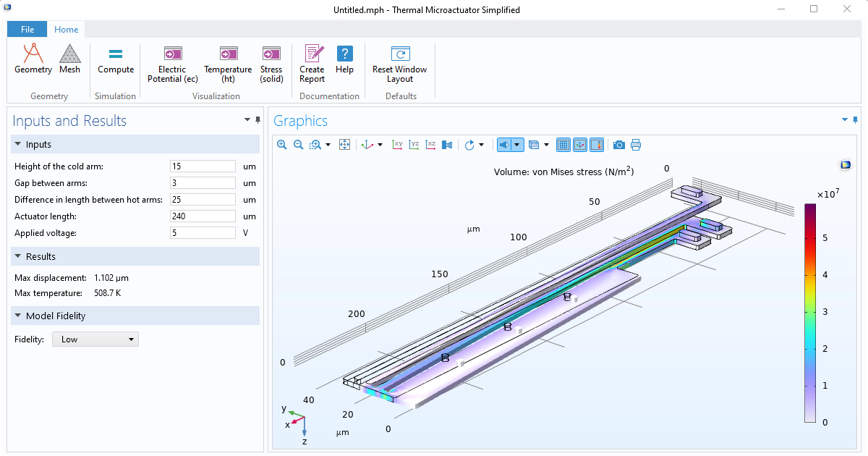Open the Fidelity dropdown
Viewport: 868px width, 456px height.
[95, 339]
